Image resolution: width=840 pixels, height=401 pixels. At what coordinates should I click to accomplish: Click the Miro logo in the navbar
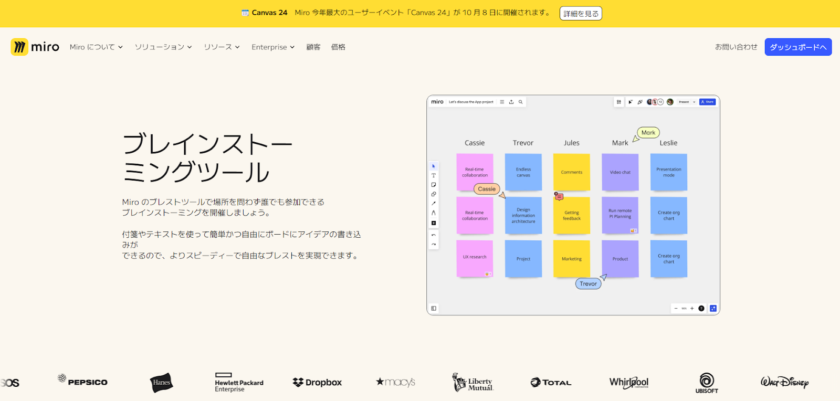(35, 47)
